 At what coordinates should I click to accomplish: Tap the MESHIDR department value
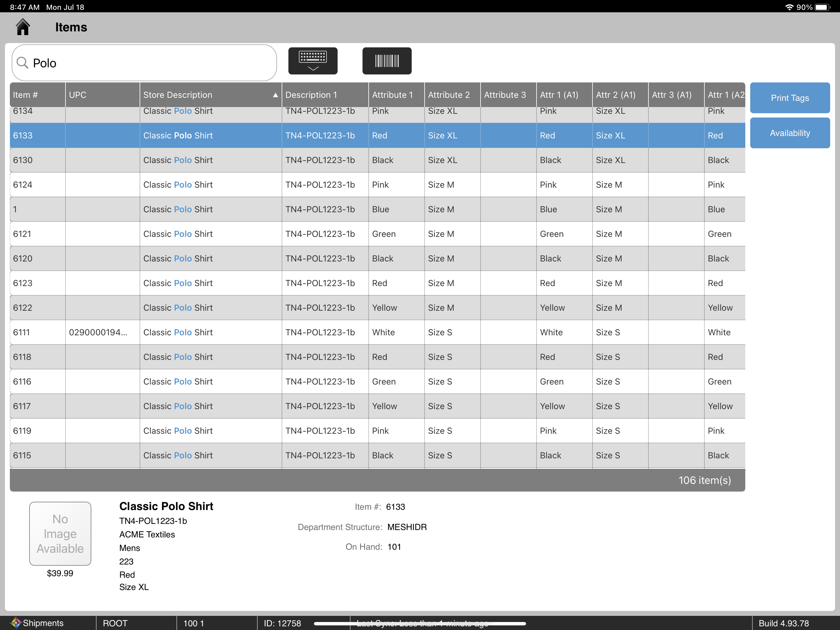pos(407,527)
